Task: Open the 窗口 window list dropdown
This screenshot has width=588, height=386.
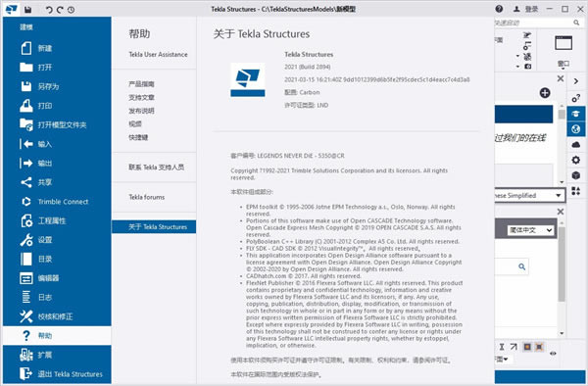Action: 563,66
